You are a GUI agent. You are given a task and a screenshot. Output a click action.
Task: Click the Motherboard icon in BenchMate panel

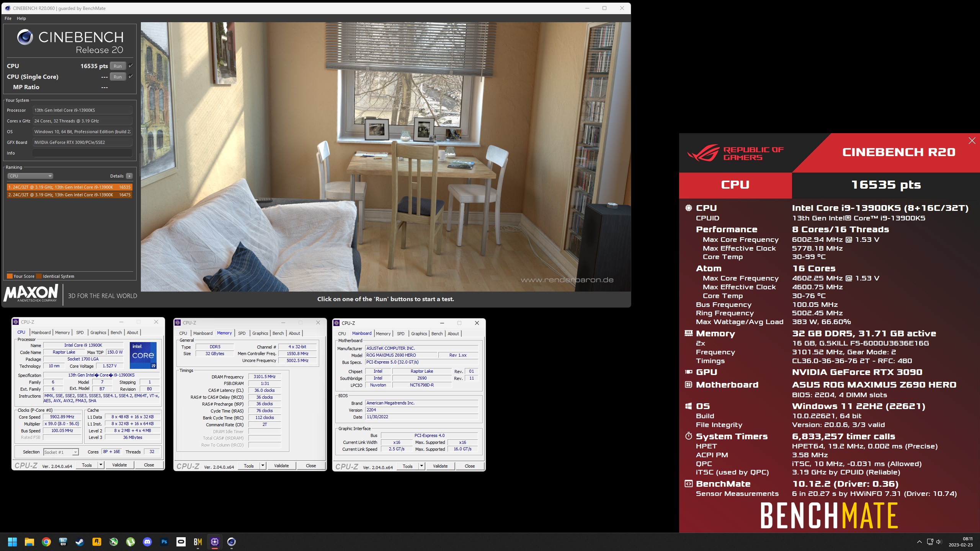(688, 385)
